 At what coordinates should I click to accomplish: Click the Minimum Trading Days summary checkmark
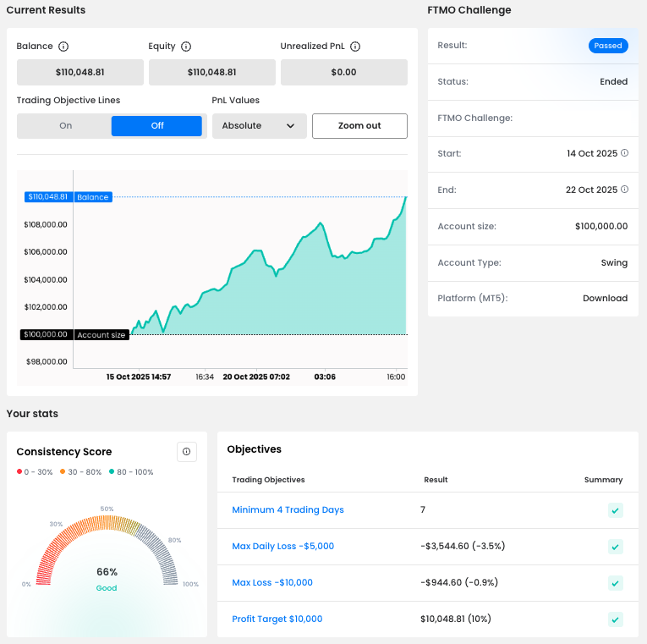pos(616,510)
